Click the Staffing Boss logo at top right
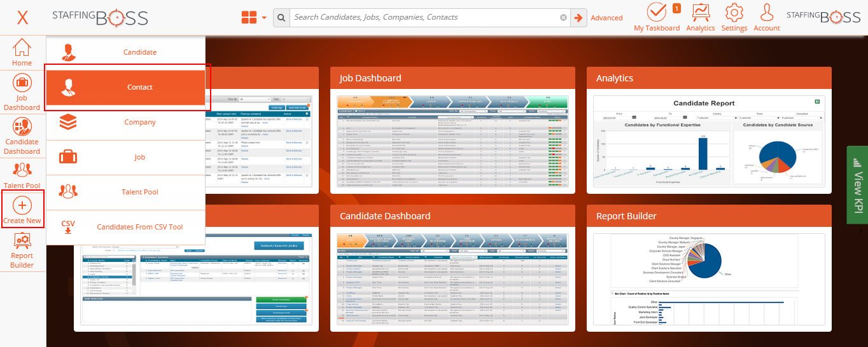The width and height of the screenshot is (868, 347). pyautogui.click(x=823, y=17)
